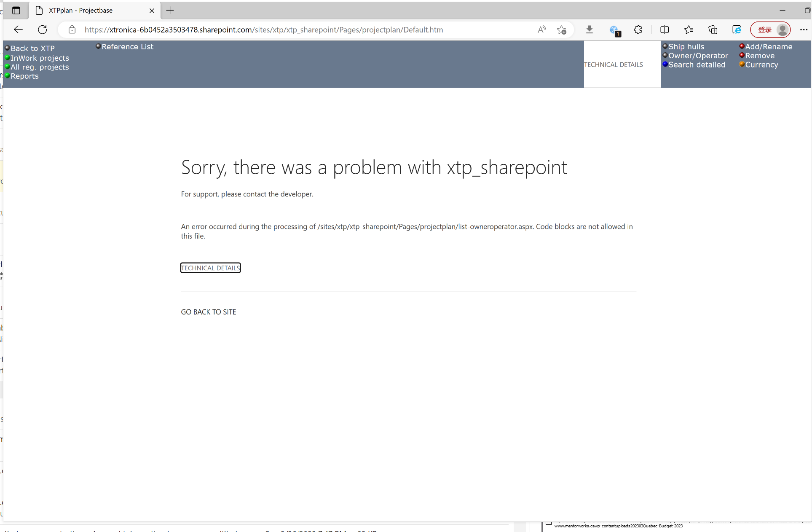Open Reports from the left menu
The image size is (812, 532).
[24, 76]
